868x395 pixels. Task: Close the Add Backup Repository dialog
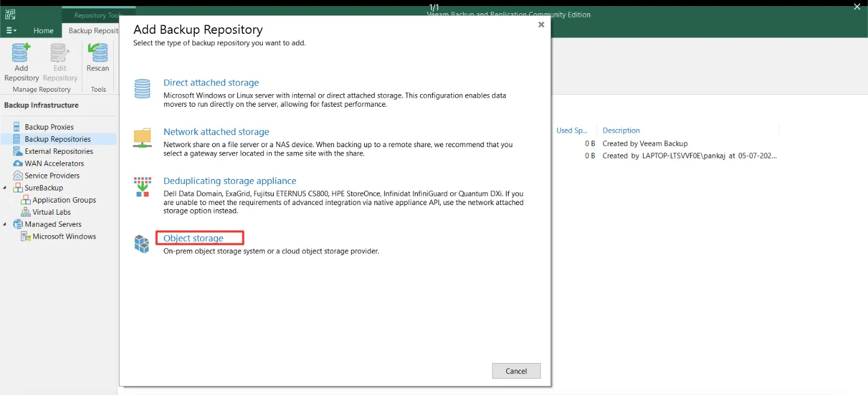point(541,25)
